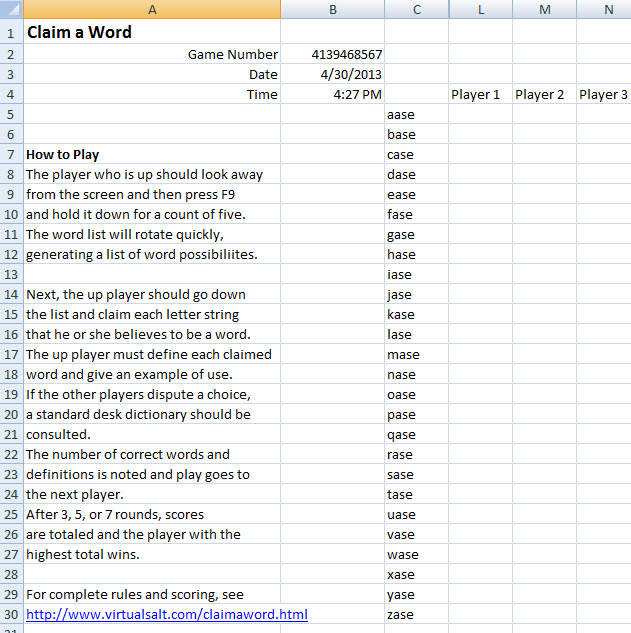Select the word 'aase' cell
Viewport: 631px width, 633px height.
point(417,114)
